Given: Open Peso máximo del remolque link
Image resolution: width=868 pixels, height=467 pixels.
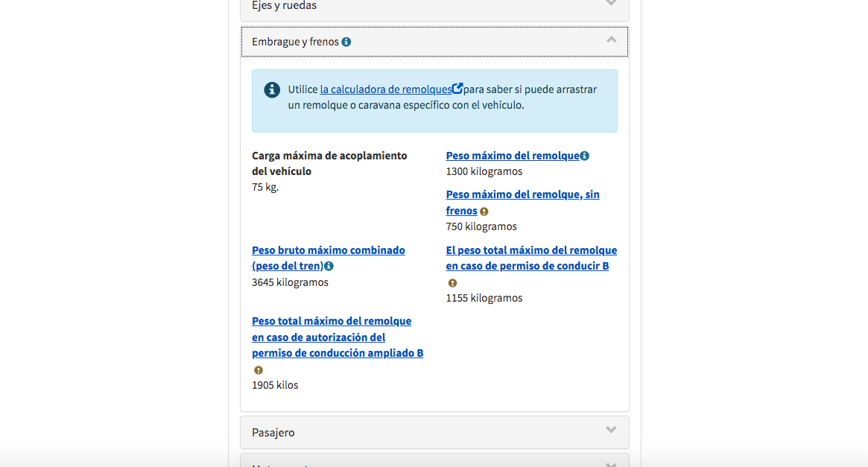Looking at the screenshot, I should pos(513,156).
